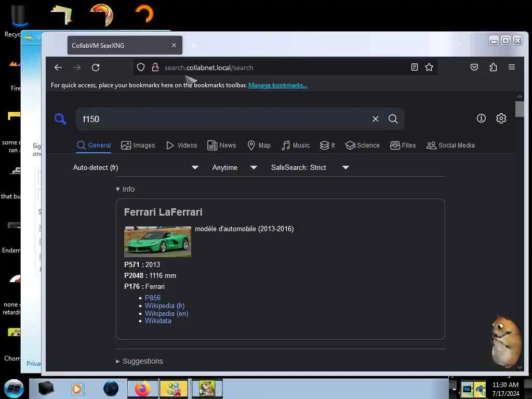Open the Wikidata link
The image size is (532, 399).
tap(158, 321)
